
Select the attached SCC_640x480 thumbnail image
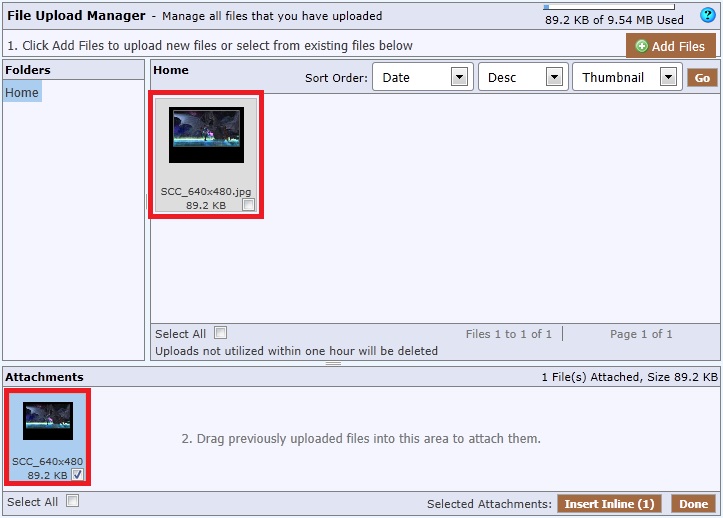48,421
